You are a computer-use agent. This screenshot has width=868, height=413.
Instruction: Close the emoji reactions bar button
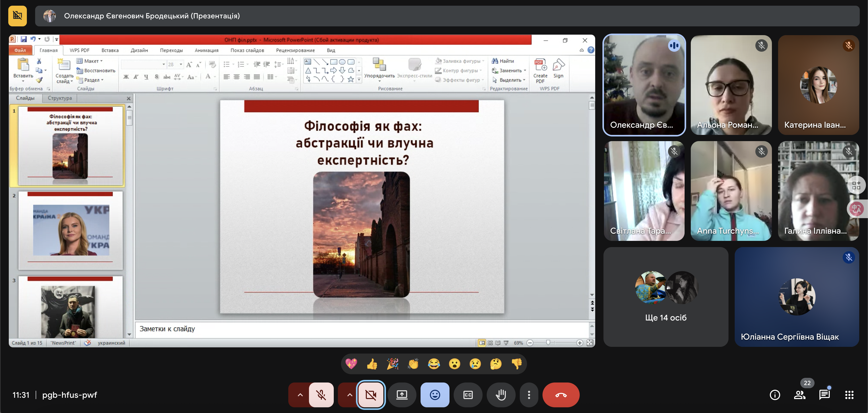(435, 395)
